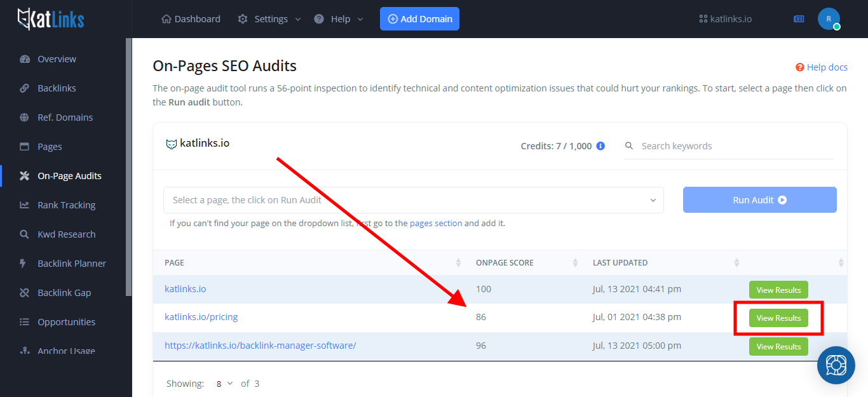Sort the table by Onpage Score
The image size is (868, 397).
coord(576,262)
